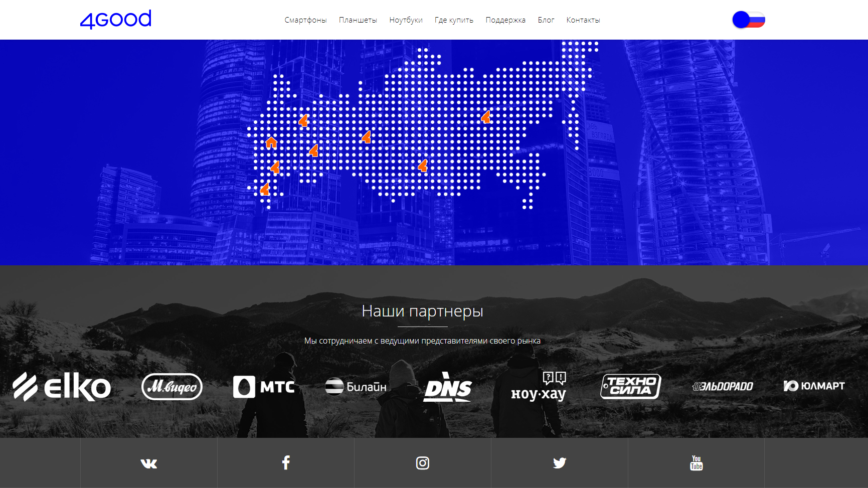The width and height of the screenshot is (868, 488).
Task: Open the МТС partner logo
Action: (264, 387)
